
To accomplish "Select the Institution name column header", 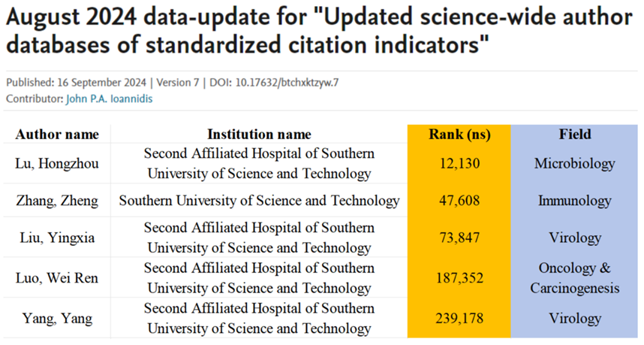I will coord(259,135).
